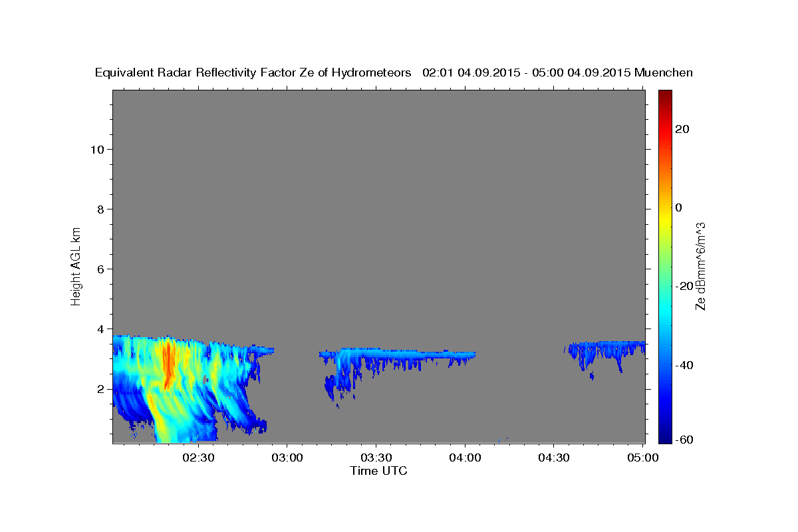Click the red high-reflectivity core near 02:20
The image size is (798, 532).
[168, 362]
